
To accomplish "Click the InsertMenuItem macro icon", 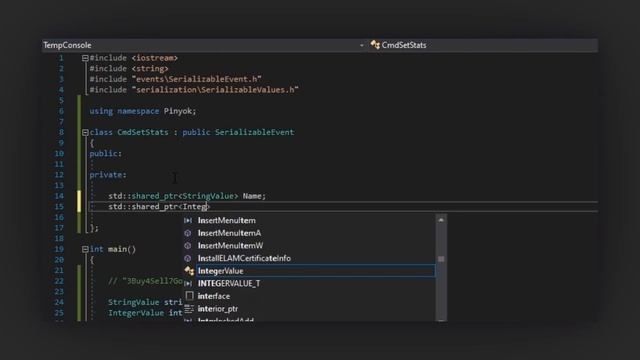I will (188, 220).
